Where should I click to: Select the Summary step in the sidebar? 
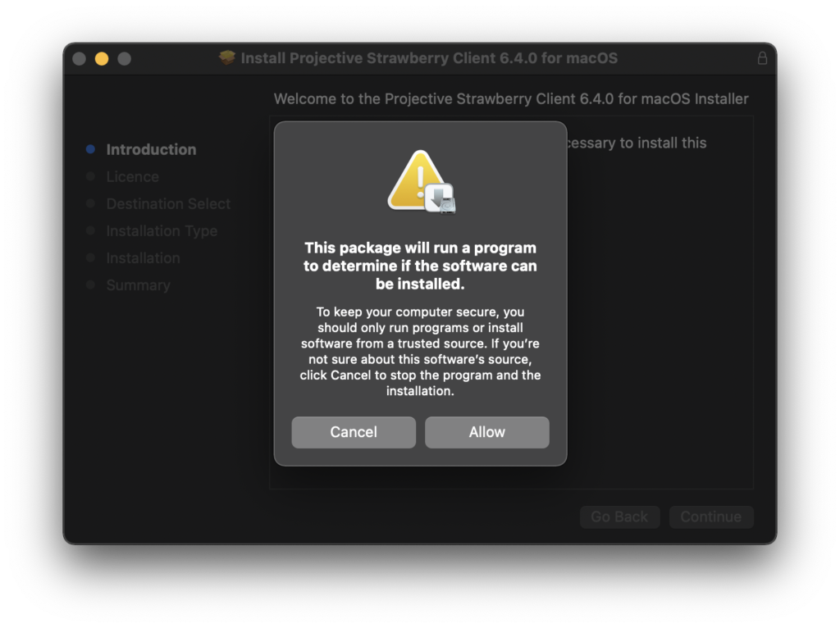(x=138, y=284)
